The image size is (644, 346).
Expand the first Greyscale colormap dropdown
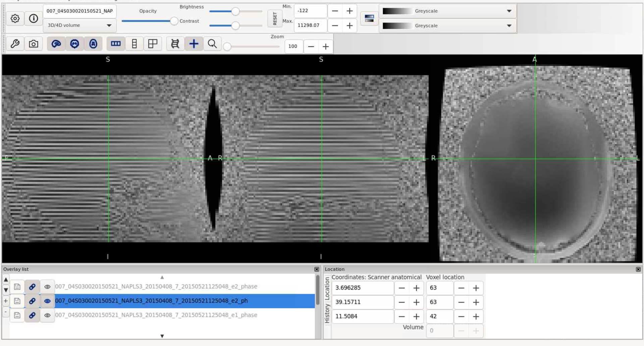click(x=447, y=11)
